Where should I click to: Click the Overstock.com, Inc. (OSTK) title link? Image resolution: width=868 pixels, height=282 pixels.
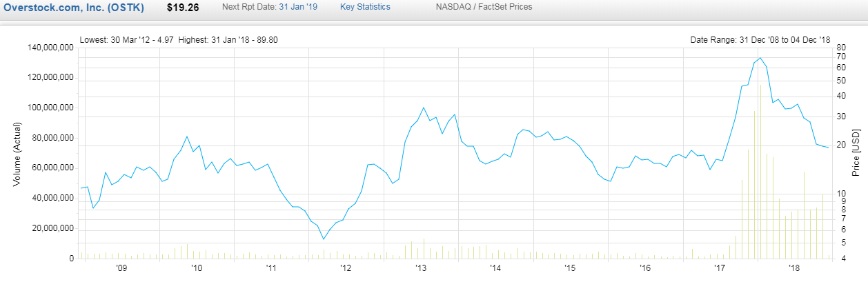pyautogui.click(x=77, y=7)
